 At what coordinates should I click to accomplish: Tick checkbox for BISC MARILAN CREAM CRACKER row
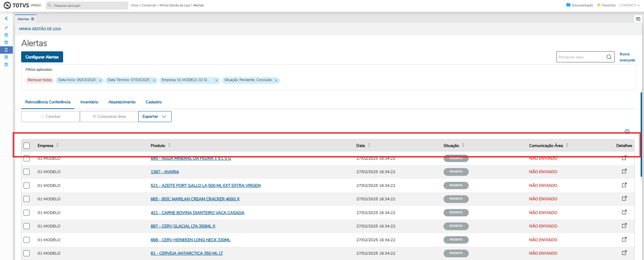(27, 199)
